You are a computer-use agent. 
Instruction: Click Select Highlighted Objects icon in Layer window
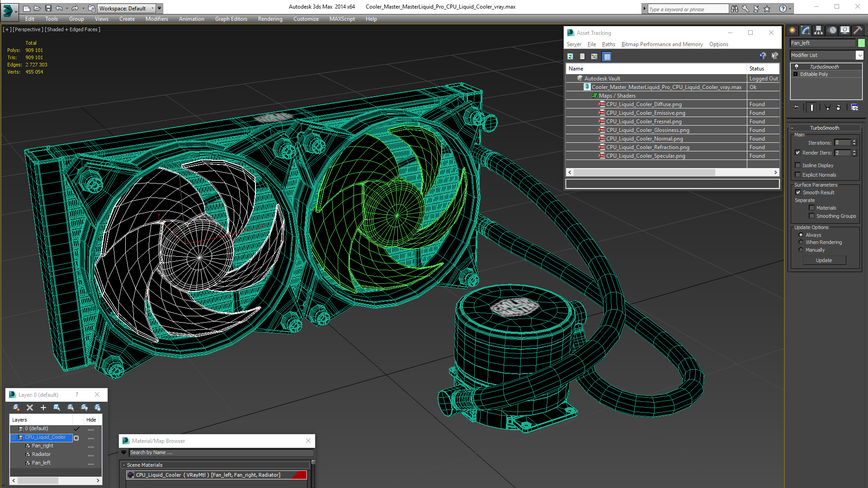pos(57,408)
